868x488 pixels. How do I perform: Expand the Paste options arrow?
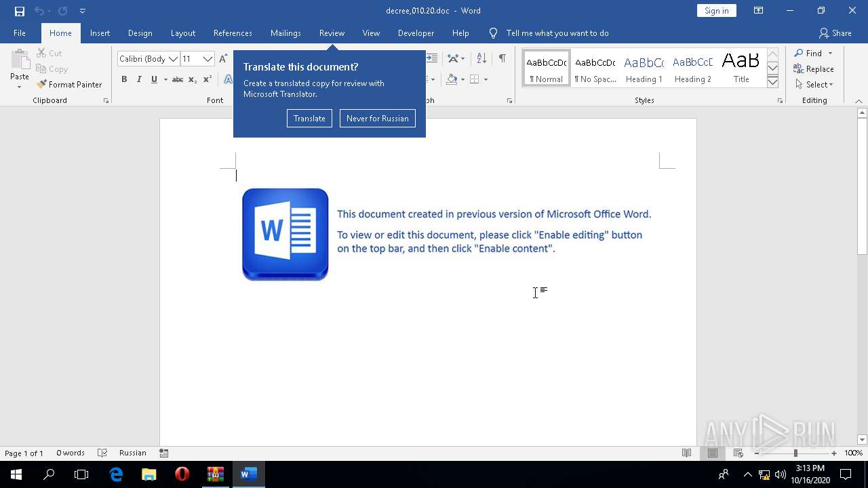click(20, 87)
